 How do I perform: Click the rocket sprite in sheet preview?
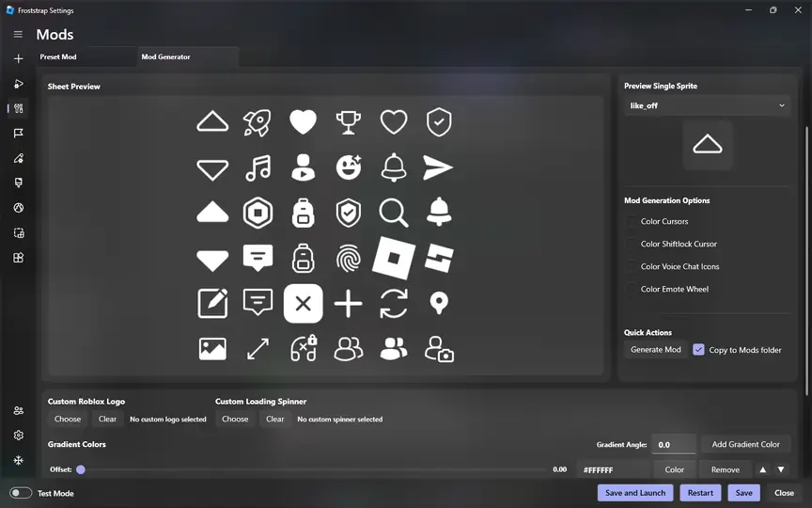(x=258, y=122)
